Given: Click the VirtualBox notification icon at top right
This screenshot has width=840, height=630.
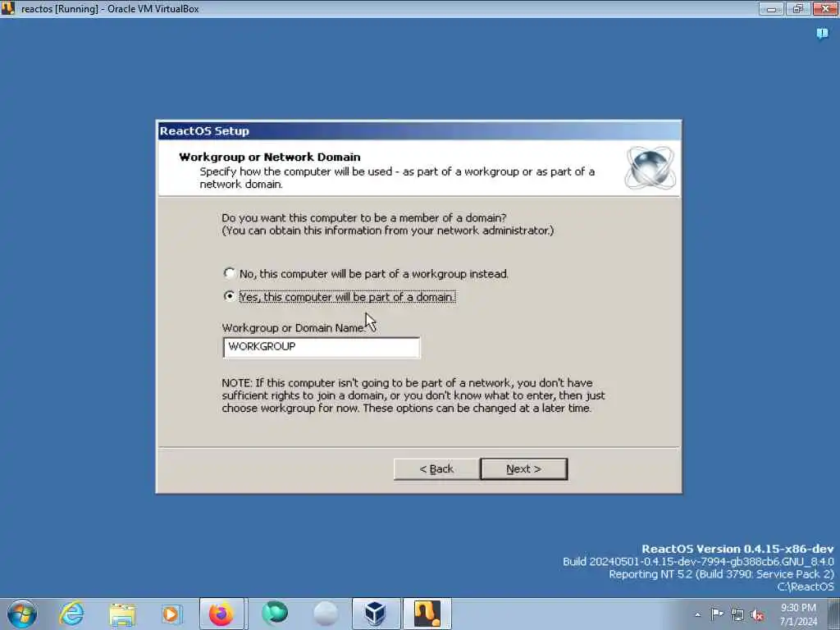Looking at the screenshot, I should click(x=822, y=34).
